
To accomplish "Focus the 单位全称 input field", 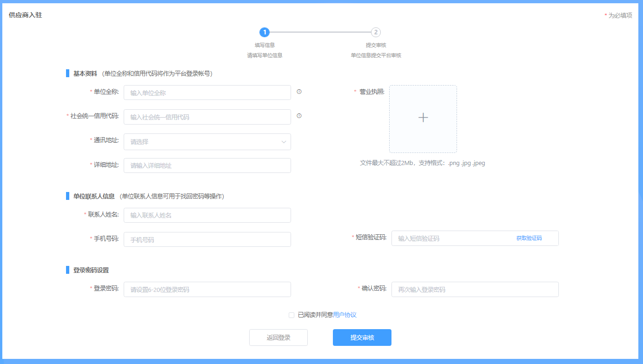I will tap(207, 93).
